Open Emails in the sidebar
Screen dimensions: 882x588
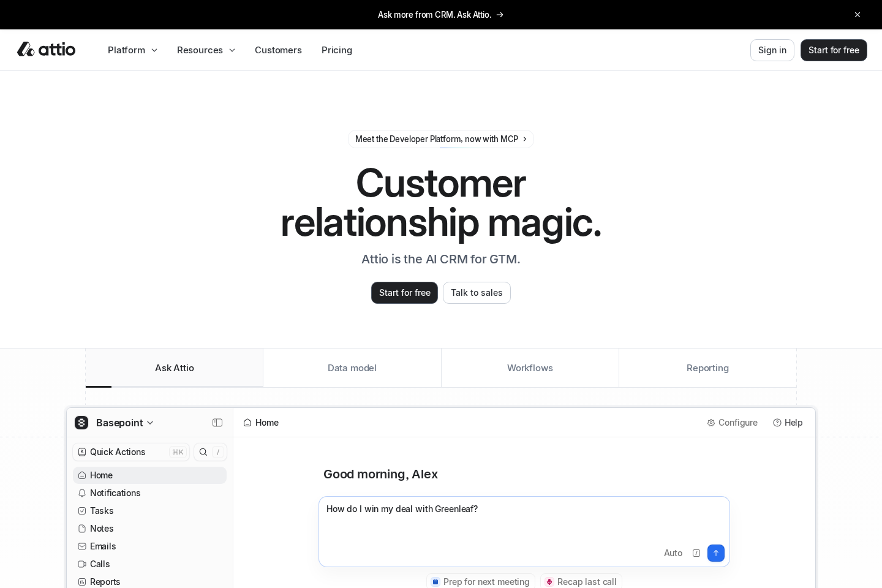(x=149, y=546)
